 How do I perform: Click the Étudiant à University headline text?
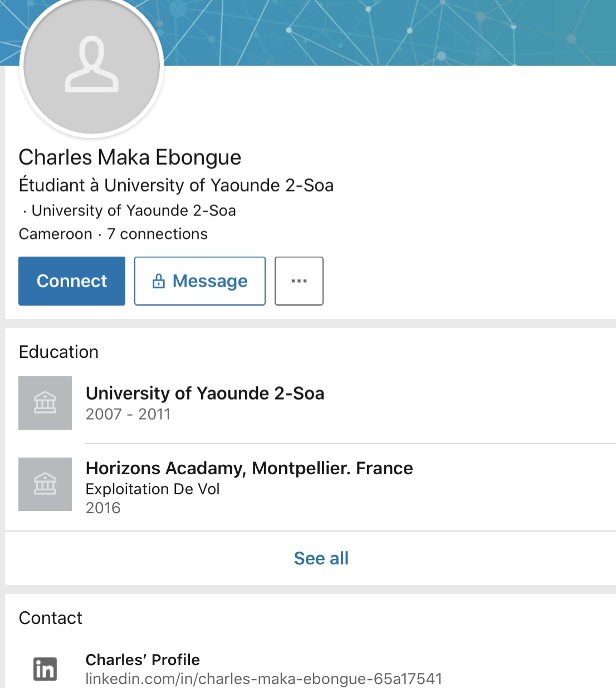[x=176, y=185]
